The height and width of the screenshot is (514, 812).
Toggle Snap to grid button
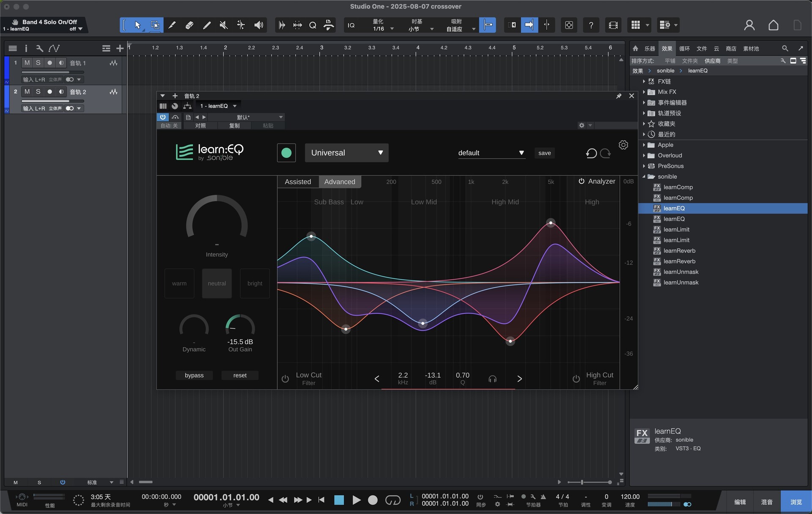pos(488,25)
